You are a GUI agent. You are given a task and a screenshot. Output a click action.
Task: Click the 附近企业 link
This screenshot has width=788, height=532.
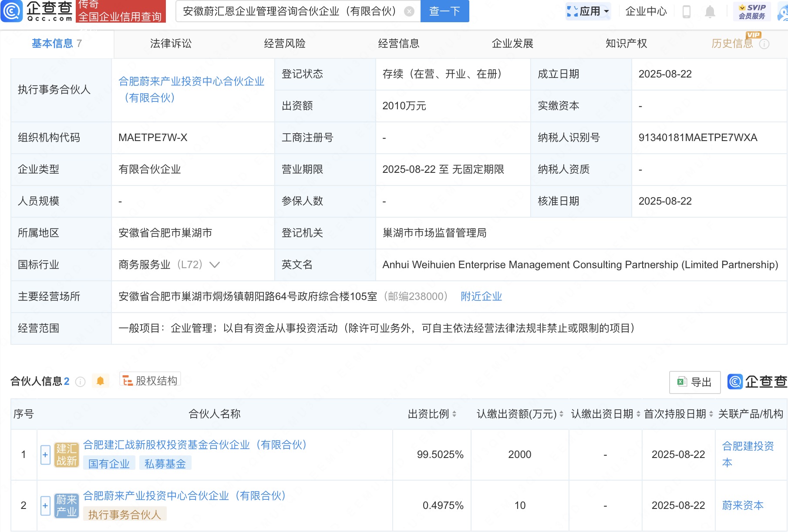point(481,296)
